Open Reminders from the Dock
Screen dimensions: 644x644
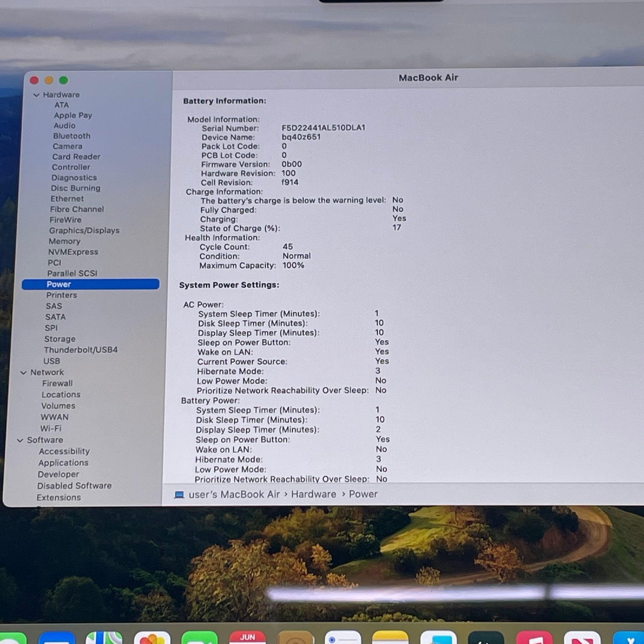343,638
